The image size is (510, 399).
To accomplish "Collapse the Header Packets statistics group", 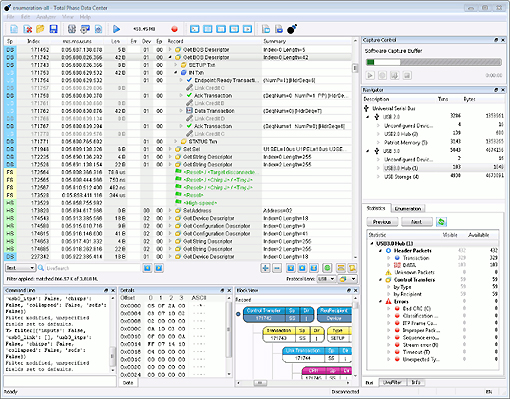I will pyautogui.click(x=381, y=251).
